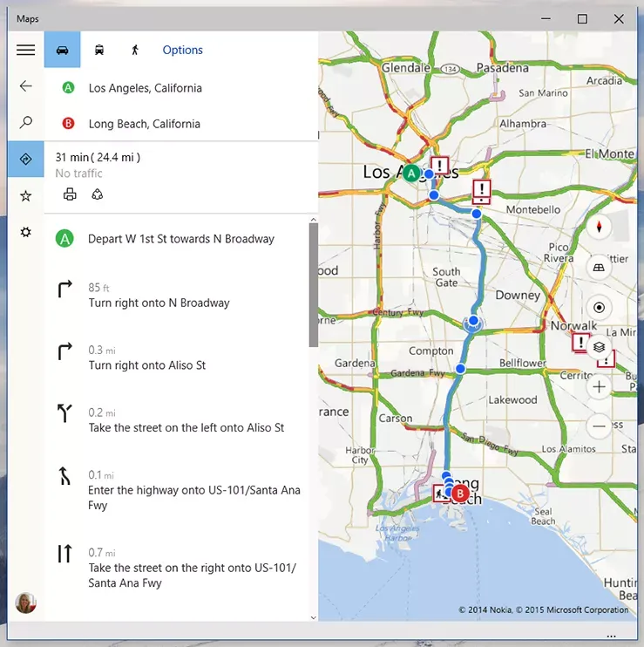Click the turn right arrow for N Broadway
Screen dimensions: 644x647
coord(64,289)
